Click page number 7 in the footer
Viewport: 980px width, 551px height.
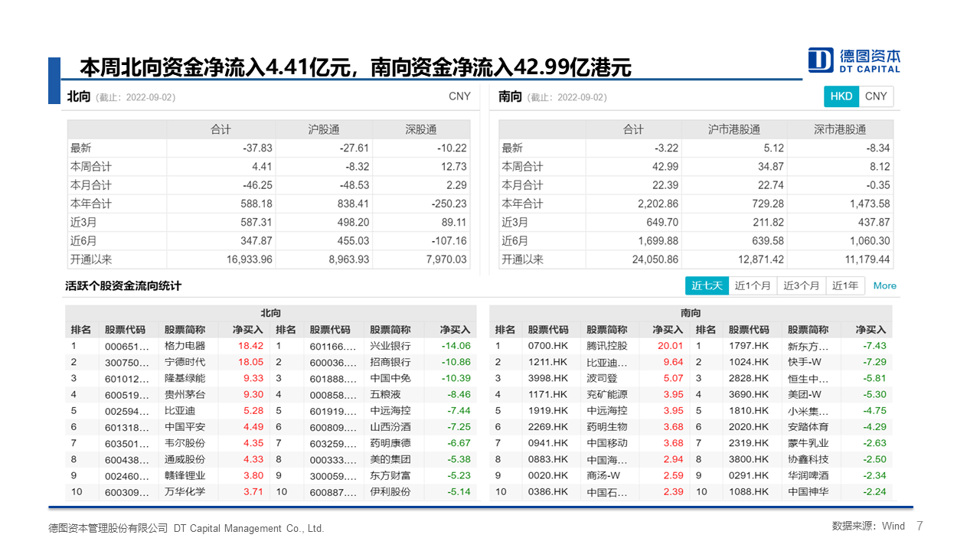[920, 526]
